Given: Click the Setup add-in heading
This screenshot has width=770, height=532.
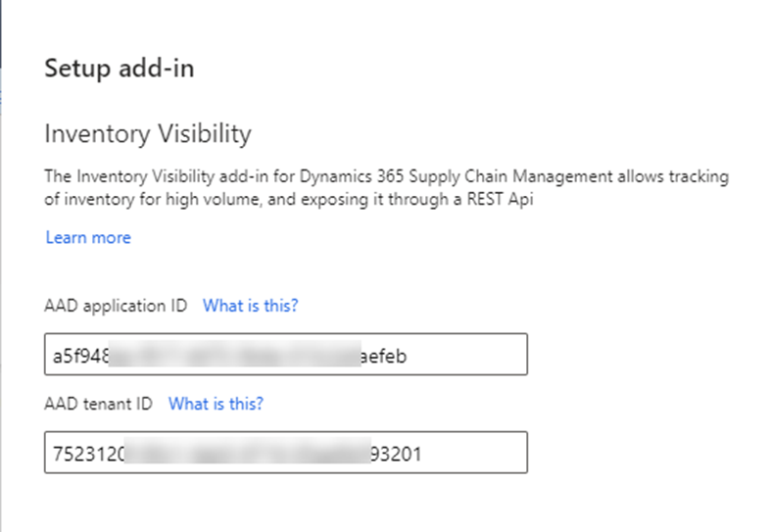Looking at the screenshot, I should [x=120, y=69].
